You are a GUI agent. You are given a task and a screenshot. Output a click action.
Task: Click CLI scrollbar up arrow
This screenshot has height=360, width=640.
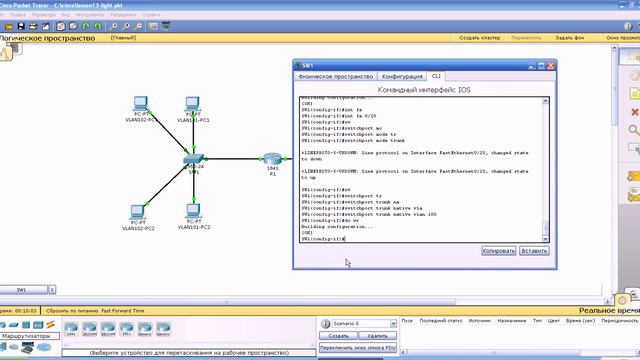(545, 101)
